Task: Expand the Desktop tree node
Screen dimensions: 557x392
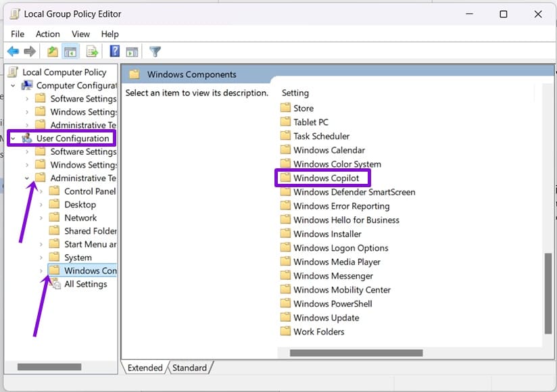Action: click(41, 205)
